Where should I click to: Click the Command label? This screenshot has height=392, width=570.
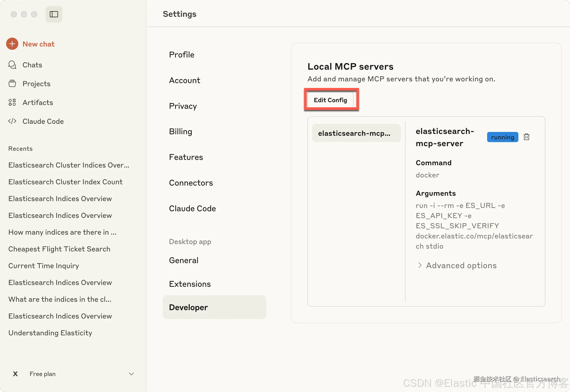click(x=433, y=163)
